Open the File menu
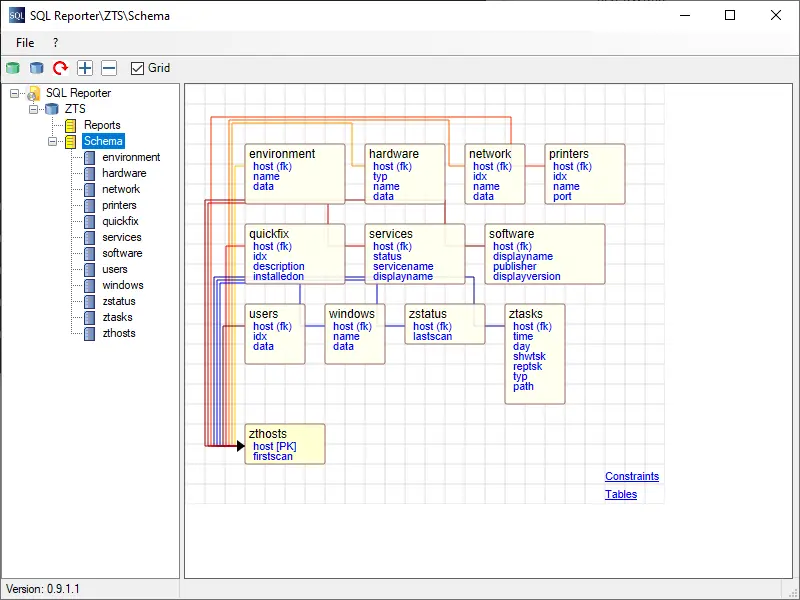Image resolution: width=800 pixels, height=600 pixels. 25,43
